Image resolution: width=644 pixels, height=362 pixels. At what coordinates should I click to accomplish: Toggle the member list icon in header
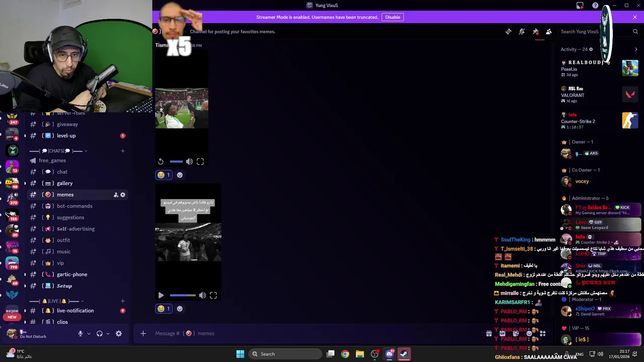(549, 32)
